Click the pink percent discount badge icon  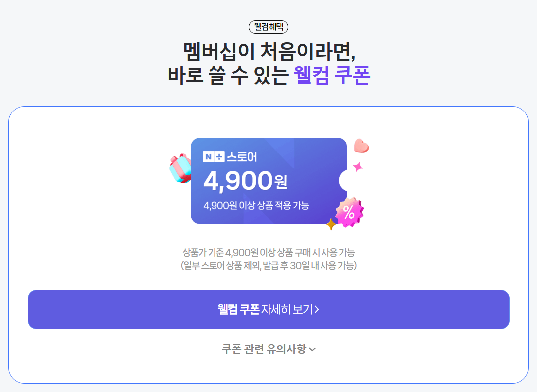(x=350, y=212)
